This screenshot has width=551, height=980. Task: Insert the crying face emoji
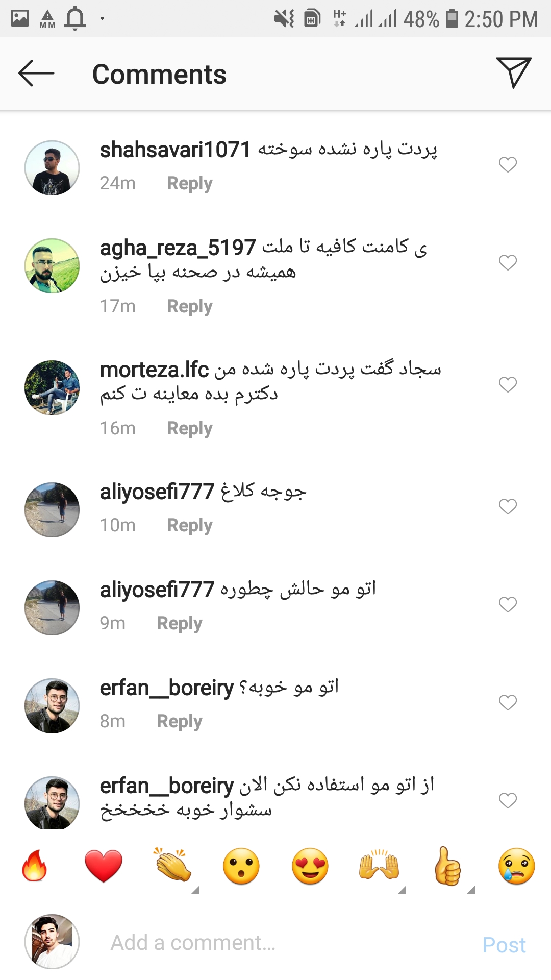click(x=517, y=866)
